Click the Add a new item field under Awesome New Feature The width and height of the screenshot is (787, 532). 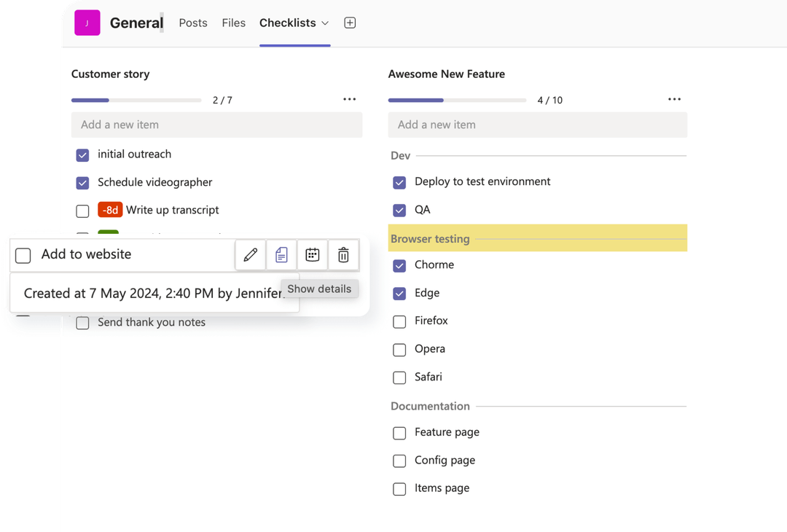(537, 125)
